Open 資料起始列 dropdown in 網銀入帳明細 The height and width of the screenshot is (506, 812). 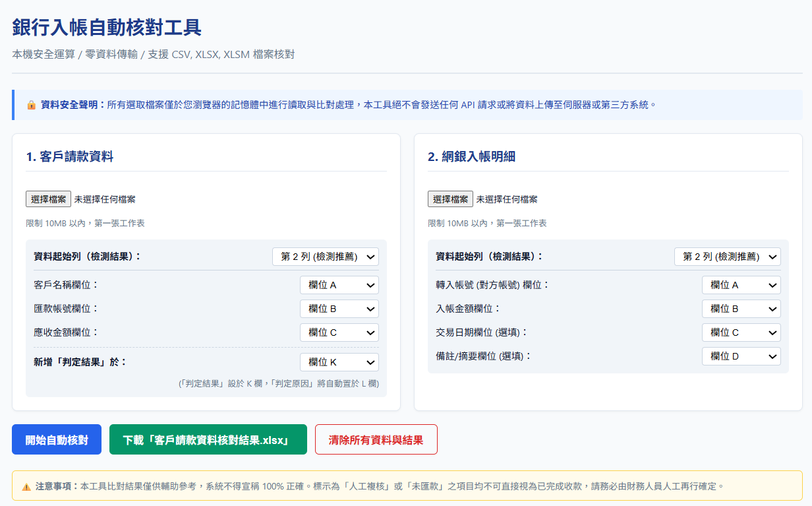tap(728, 257)
